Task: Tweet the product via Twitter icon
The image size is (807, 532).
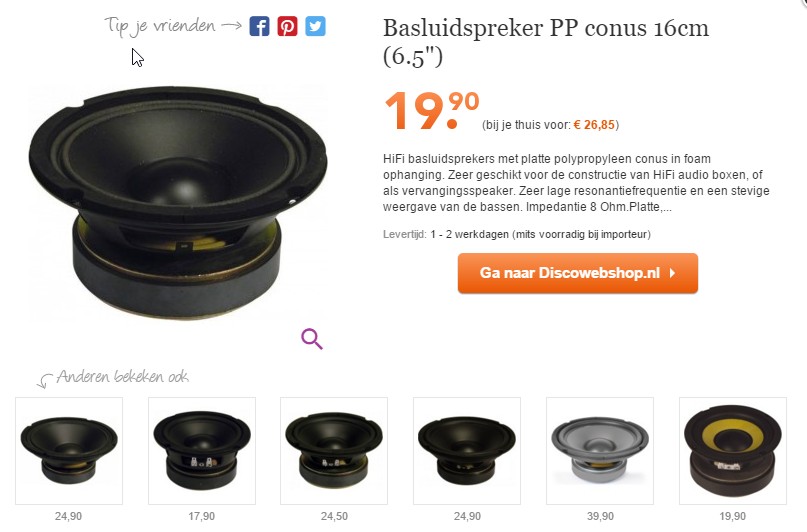Action: pos(315,26)
